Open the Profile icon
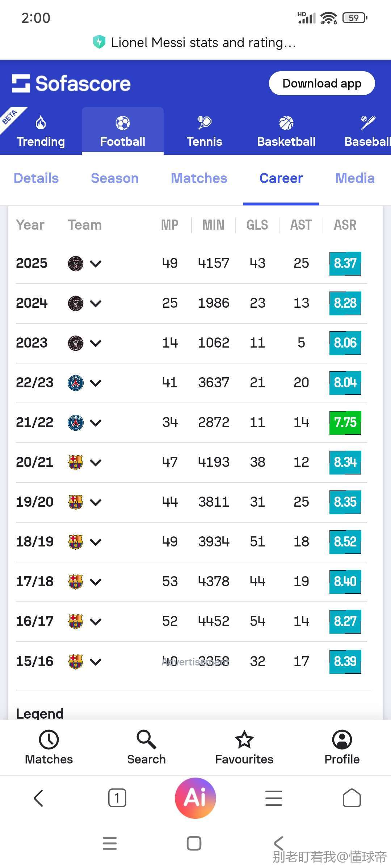This screenshot has height=868, width=391. point(342,740)
